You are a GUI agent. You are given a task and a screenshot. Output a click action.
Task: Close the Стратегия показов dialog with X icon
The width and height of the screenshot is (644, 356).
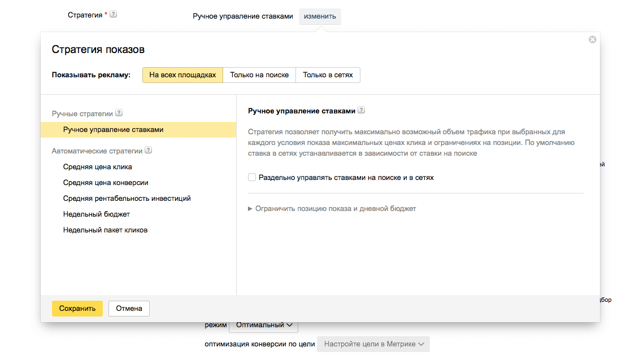pyautogui.click(x=593, y=39)
